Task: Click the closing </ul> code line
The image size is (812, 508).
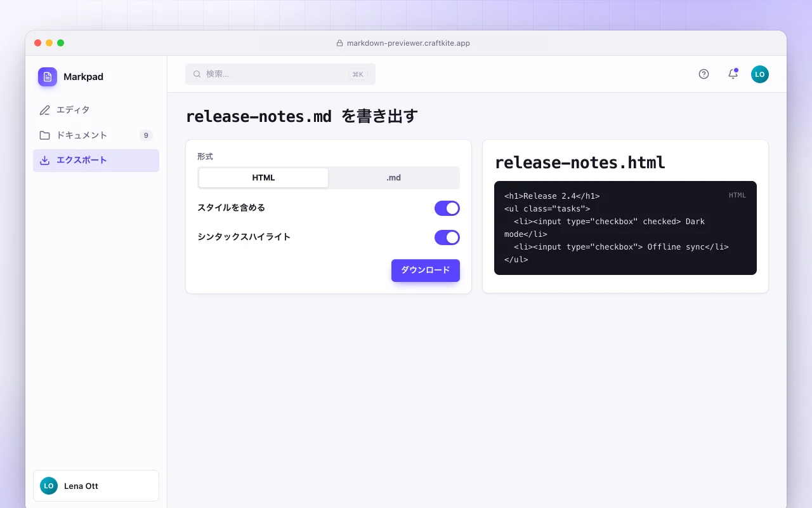Action: tap(516, 260)
